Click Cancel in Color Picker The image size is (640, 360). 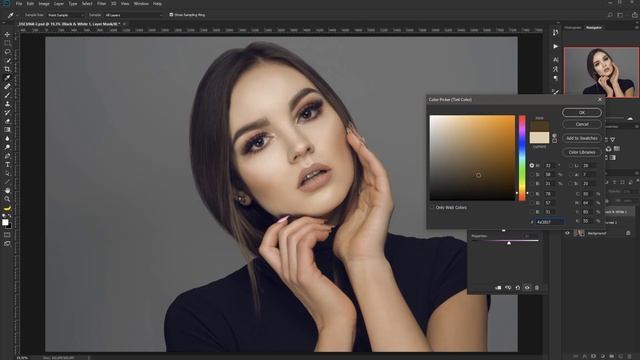point(582,124)
